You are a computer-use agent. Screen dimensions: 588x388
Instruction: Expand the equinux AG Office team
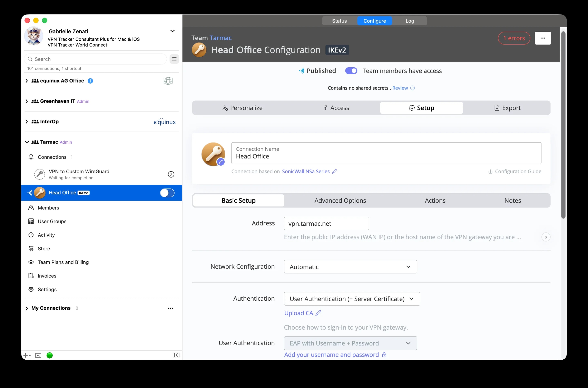tap(27, 81)
